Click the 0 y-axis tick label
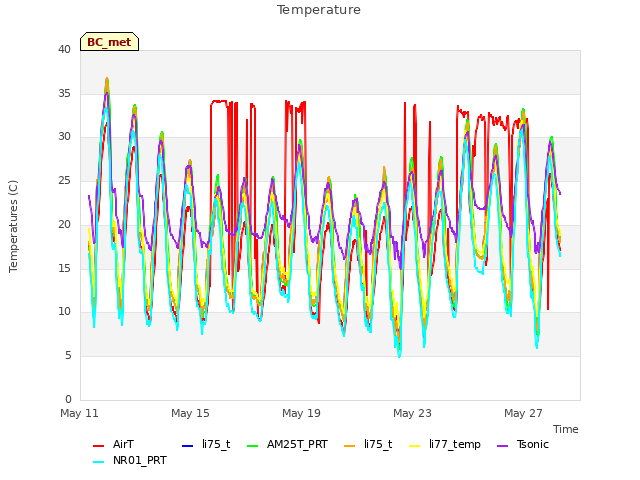This screenshot has height=480, width=640. point(68,399)
